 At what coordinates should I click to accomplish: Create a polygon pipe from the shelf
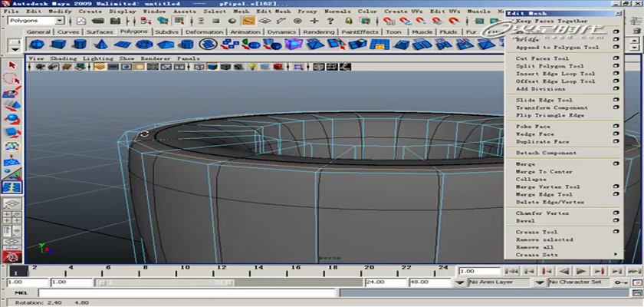tap(187, 44)
